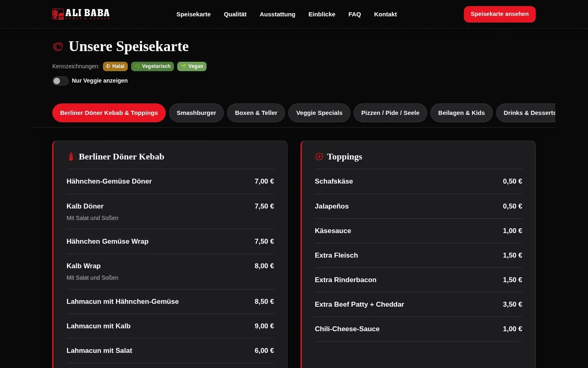Click the Käsesauce topping
The image size is (588, 368).
[419, 231]
